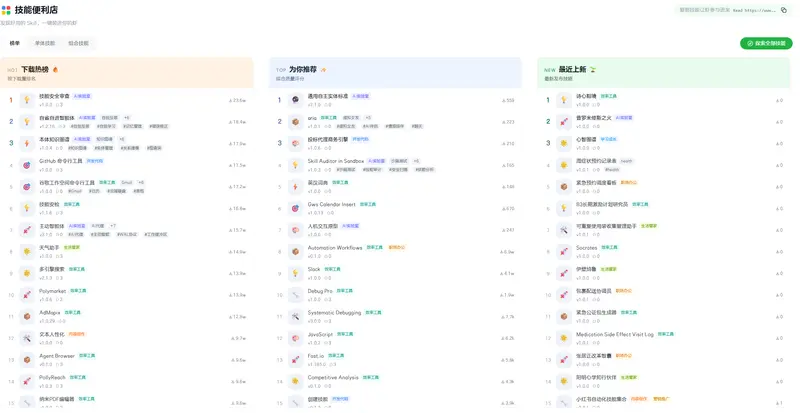Click the Slack skill bulb icon
Image resolution: width=800 pixels, height=413 pixels.
(x=295, y=273)
